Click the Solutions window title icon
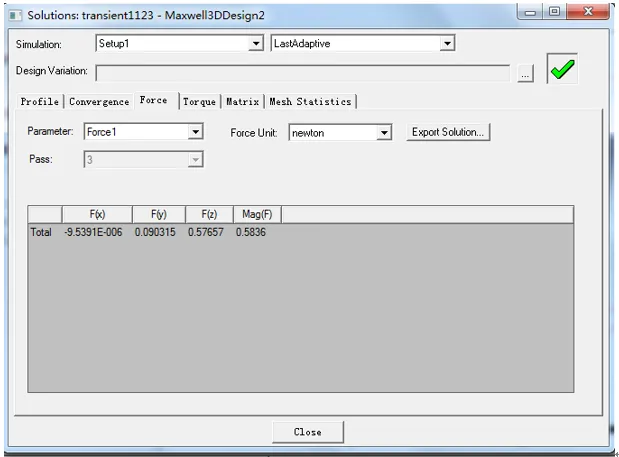 [15, 15]
